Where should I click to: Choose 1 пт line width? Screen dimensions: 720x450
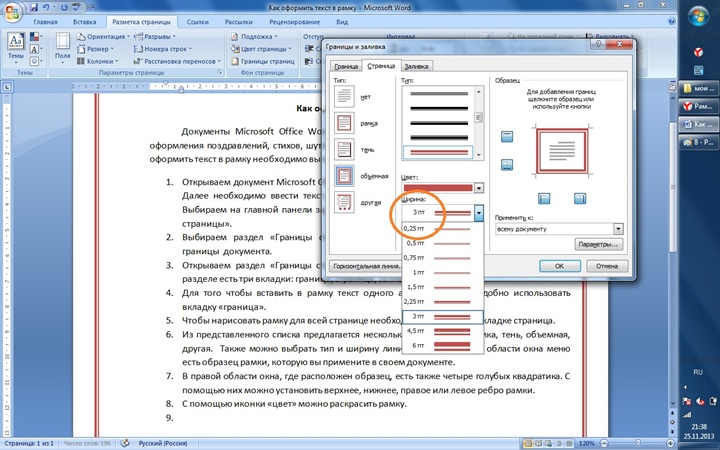[443, 272]
